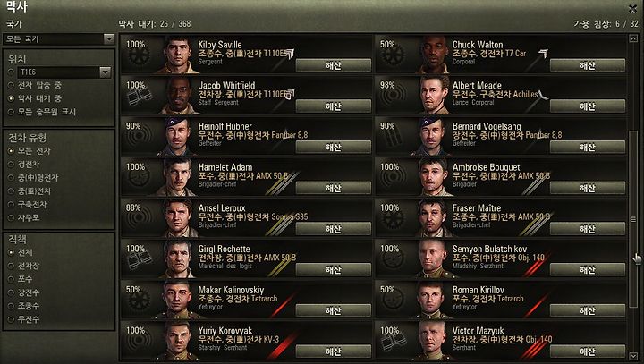
Task: Click the commander icon beside Victor Mazyuk
Action: coord(393,343)
